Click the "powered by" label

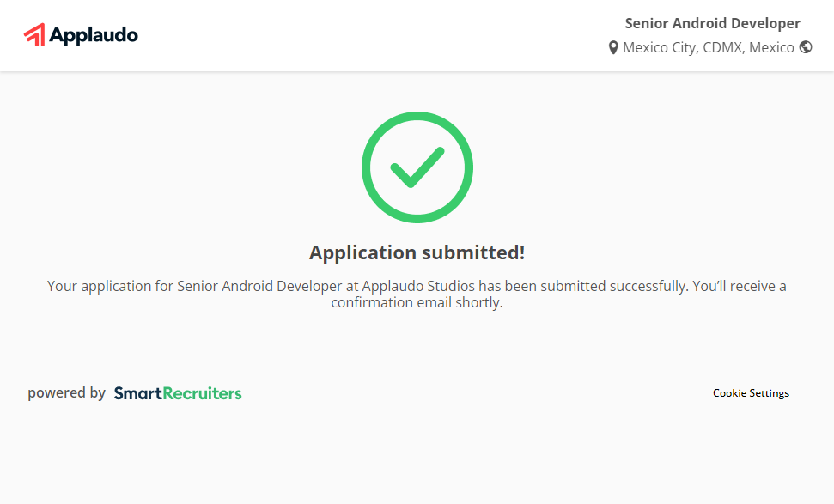click(66, 393)
